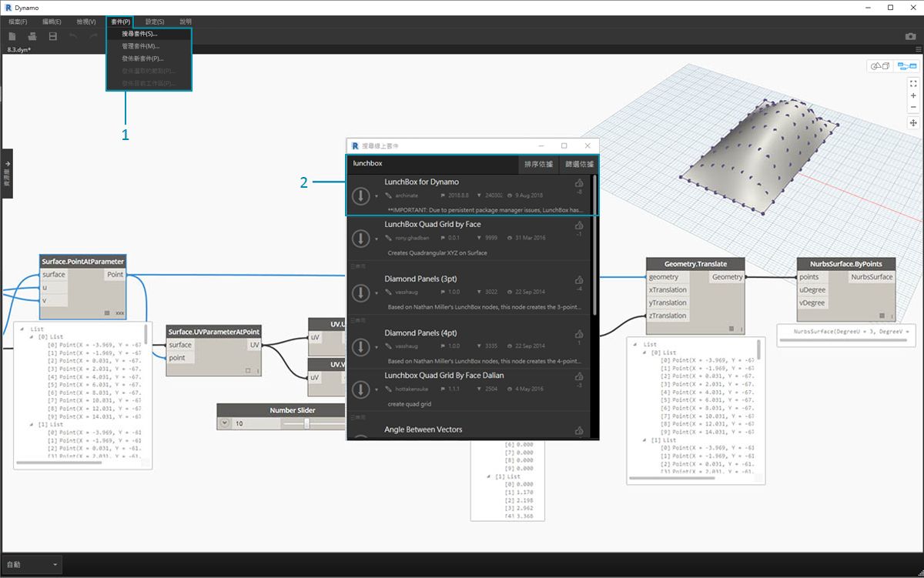
Task: Choose 管理套件(M)... menu entry
Action: (149, 46)
